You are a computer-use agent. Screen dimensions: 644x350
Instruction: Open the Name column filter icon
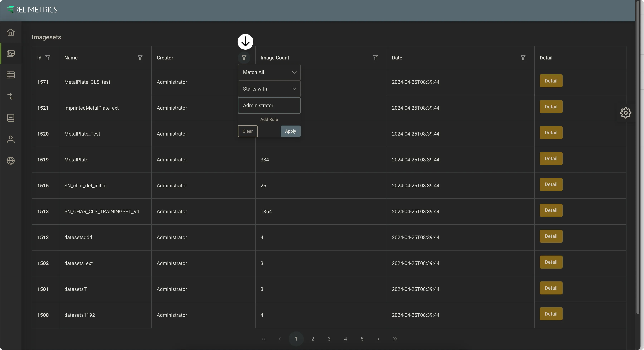pyautogui.click(x=140, y=58)
